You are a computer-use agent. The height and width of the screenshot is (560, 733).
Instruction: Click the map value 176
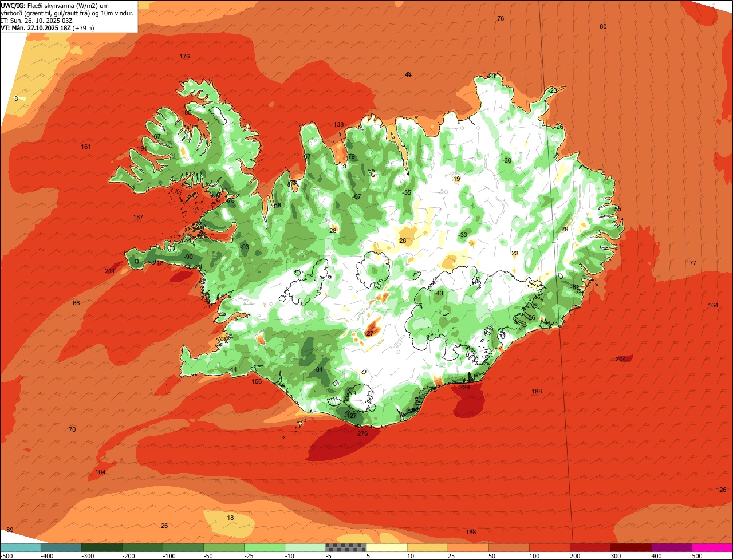click(x=184, y=56)
